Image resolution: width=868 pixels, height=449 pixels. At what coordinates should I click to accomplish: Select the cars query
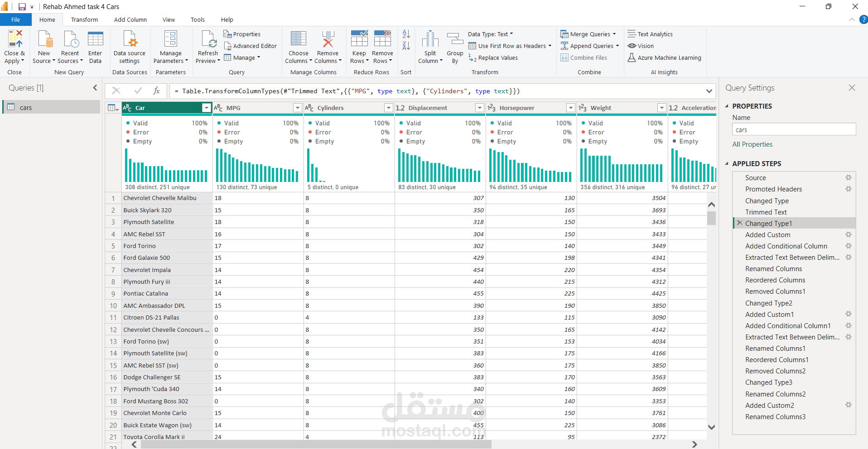click(52, 107)
